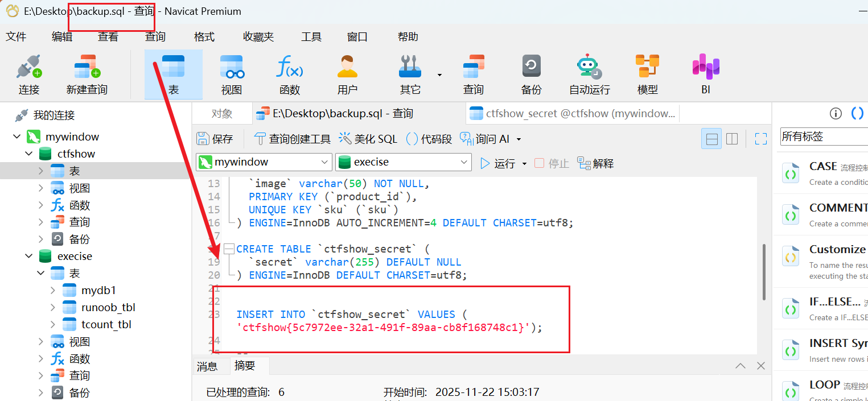This screenshot has height=401, width=868.
Task: Open the BI toolbar icon
Action: (x=705, y=75)
